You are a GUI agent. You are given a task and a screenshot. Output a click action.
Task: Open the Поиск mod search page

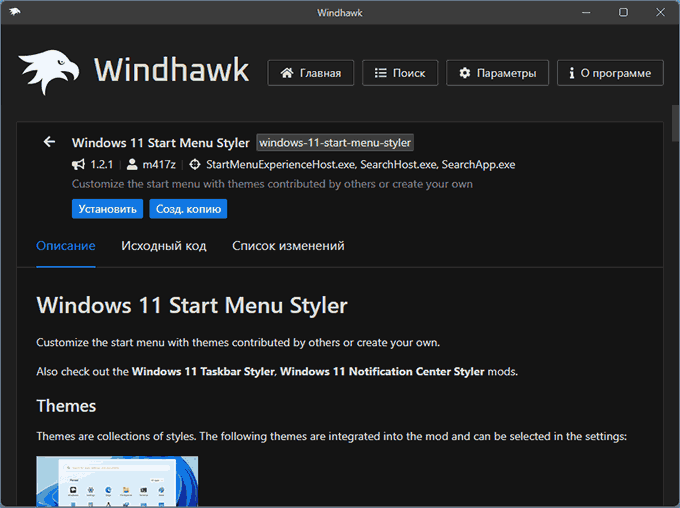tap(400, 73)
